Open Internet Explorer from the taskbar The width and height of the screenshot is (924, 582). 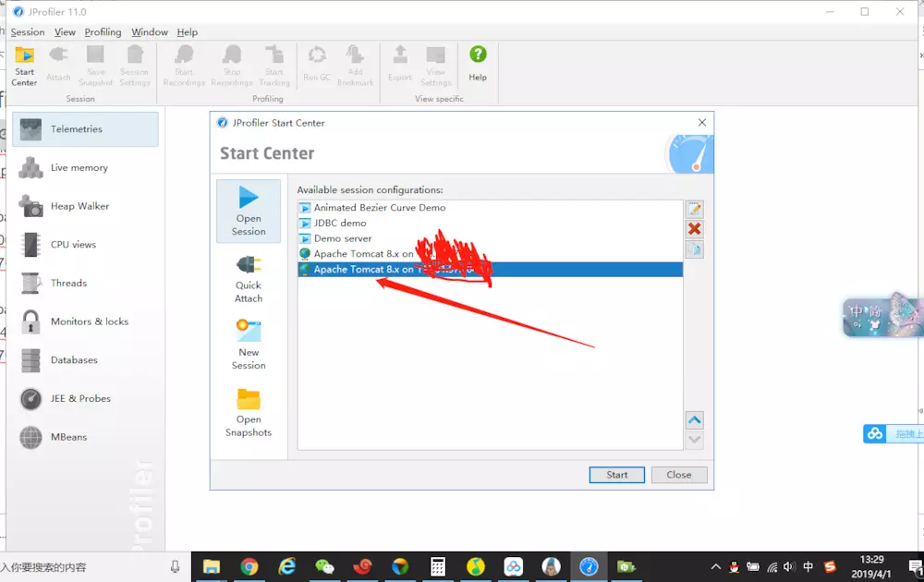click(287, 566)
